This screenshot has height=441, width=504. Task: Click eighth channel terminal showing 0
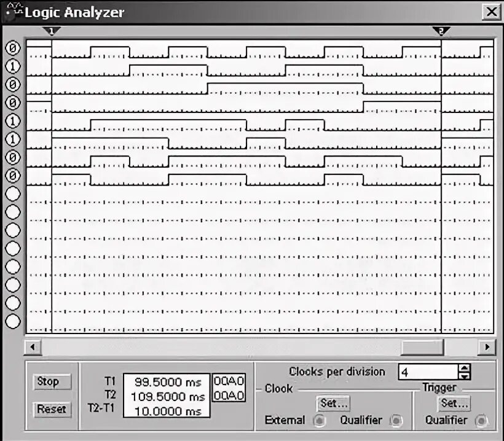point(13,176)
